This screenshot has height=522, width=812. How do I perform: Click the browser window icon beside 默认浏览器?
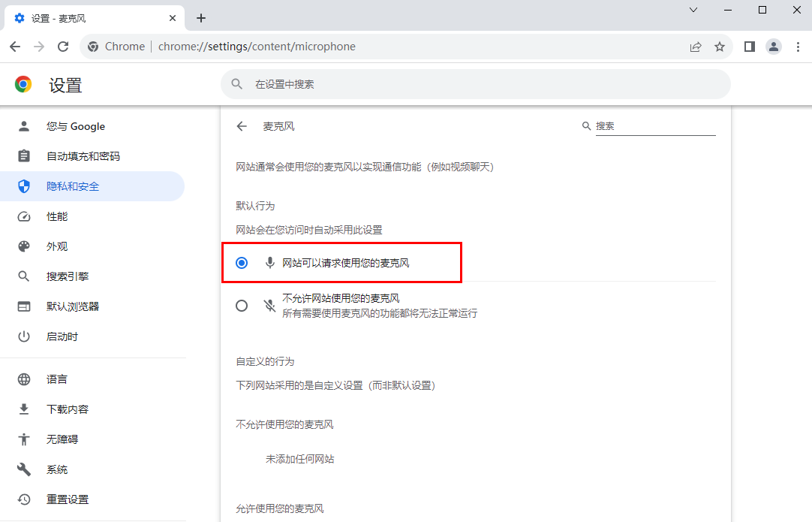pyautogui.click(x=24, y=306)
